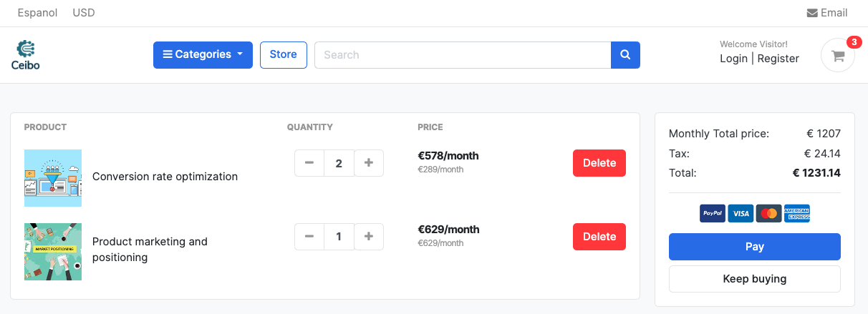Change the USD currency option
This screenshot has height=314, width=868.
pos(84,13)
